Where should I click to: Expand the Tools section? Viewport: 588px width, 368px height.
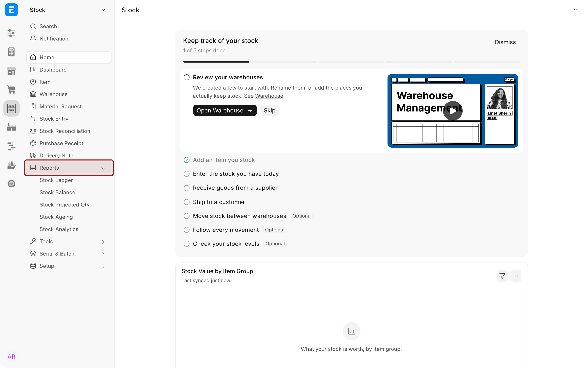(69, 241)
